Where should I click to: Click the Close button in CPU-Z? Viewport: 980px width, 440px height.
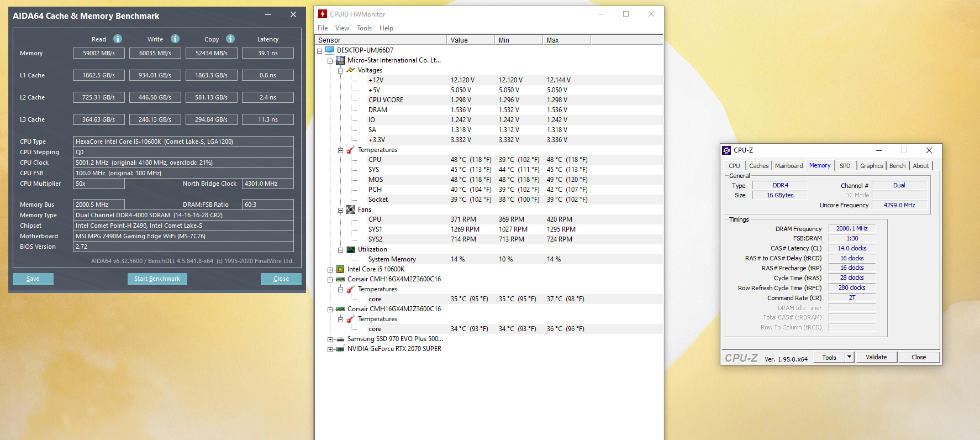pyautogui.click(x=919, y=357)
